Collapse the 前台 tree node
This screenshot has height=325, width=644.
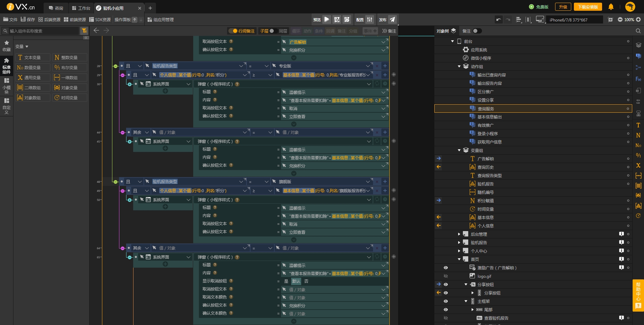click(x=452, y=41)
